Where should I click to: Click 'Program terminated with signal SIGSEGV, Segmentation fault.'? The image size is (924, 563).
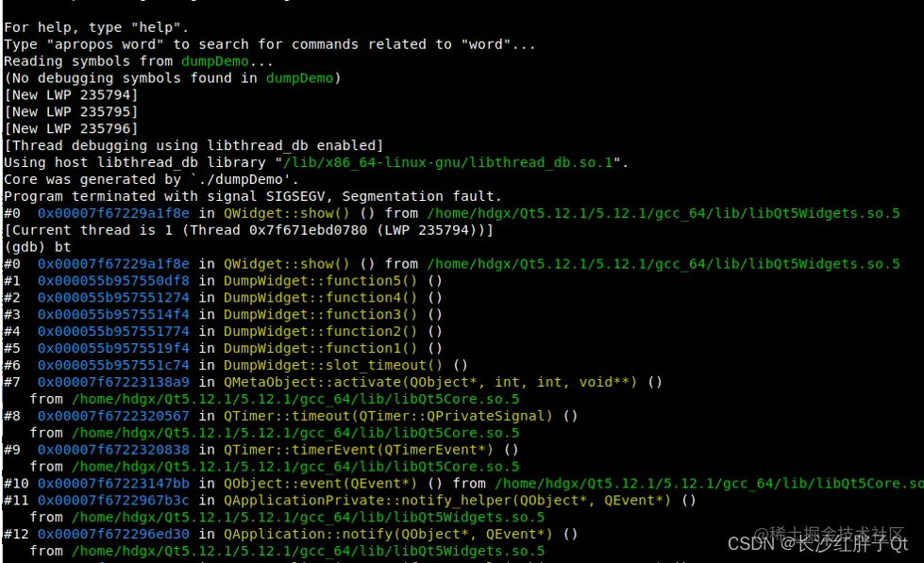(x=252, y=196)
